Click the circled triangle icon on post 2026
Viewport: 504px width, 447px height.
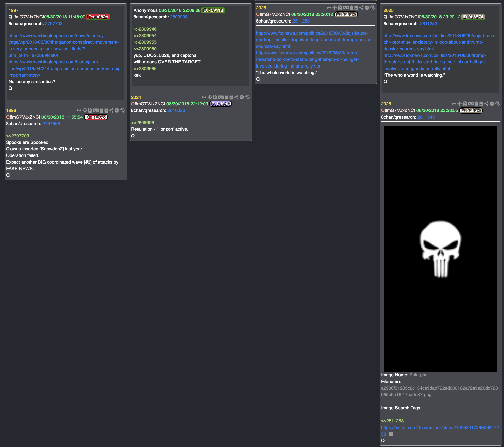pyautogui.click(x=492, y=104)
